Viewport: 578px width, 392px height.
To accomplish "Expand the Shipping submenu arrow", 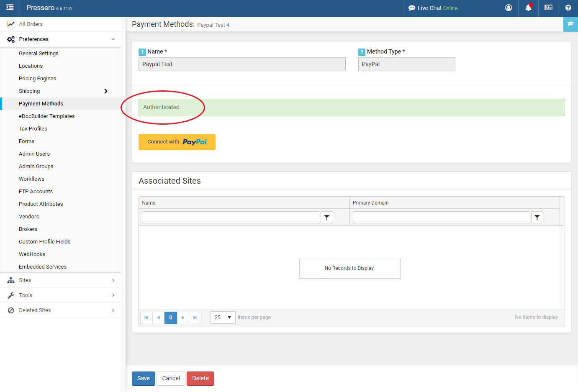I will 106,91.
